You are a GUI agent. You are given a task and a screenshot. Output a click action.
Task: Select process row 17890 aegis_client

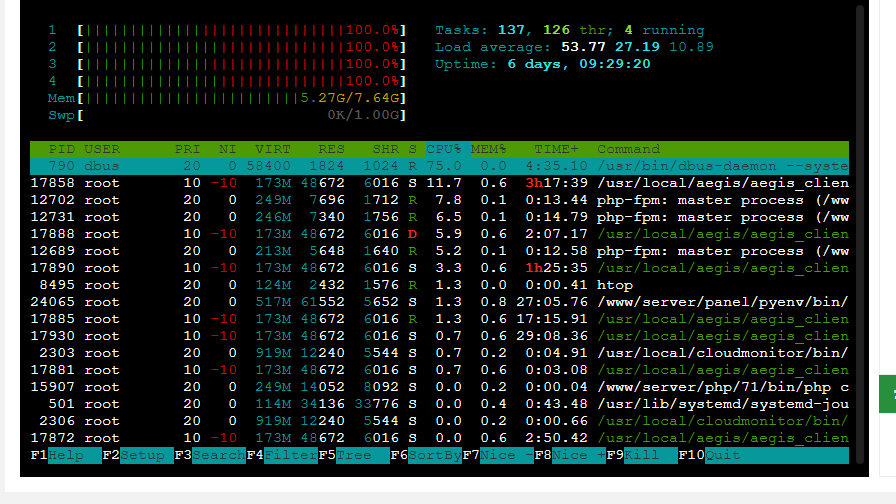tap(439, 268)
